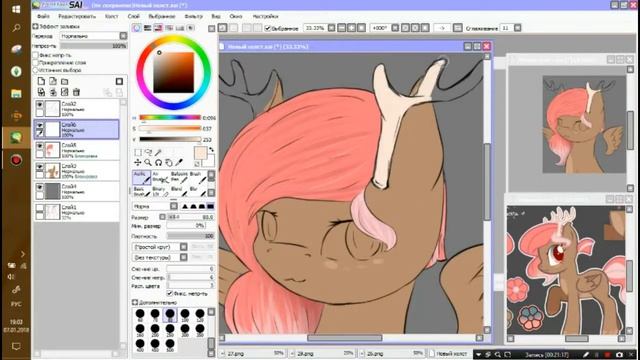This screenshot has height=360, width=640.
Task: Open the Файл menu
Action: click(43, 16)
